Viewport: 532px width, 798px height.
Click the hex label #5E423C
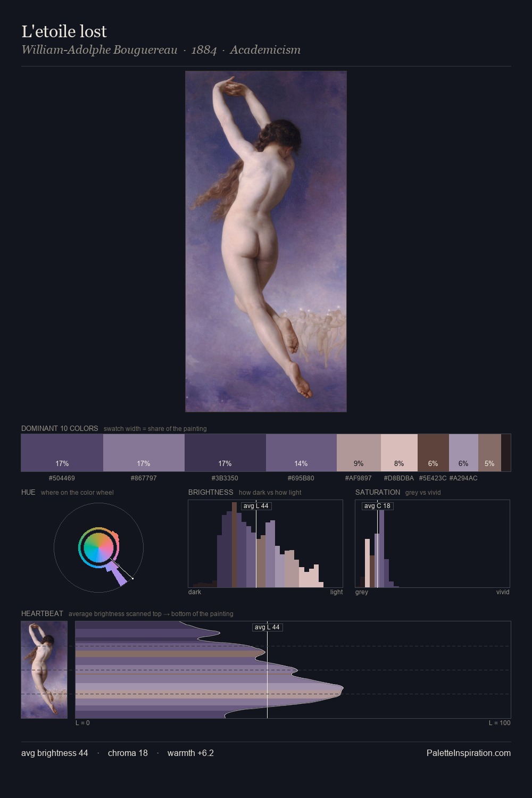click(433, 478)
